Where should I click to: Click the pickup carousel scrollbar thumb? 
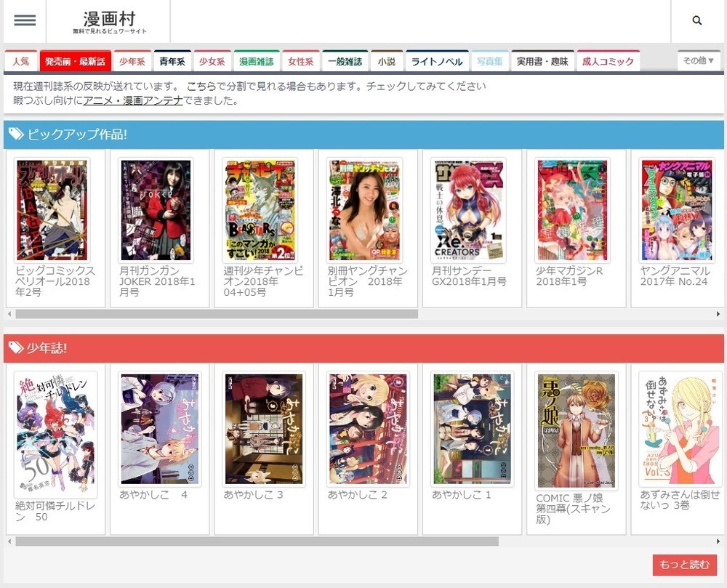tap(217, 314)
